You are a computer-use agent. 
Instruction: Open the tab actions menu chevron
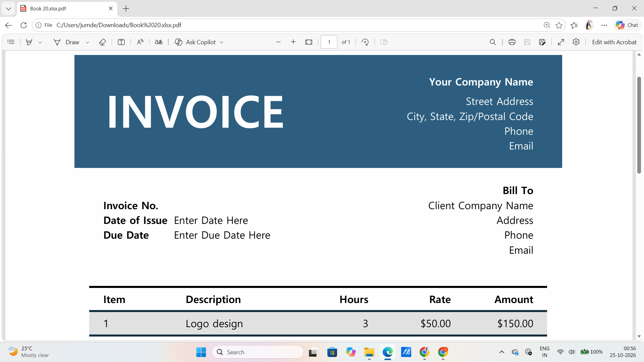click(x=8, y=9)
